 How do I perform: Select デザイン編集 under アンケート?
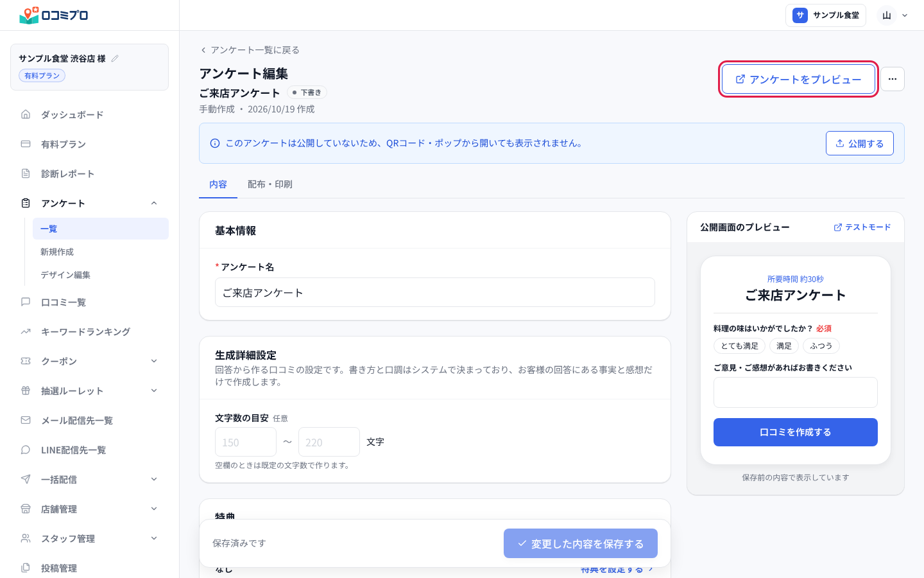pyautogui.click(x=101, y=275)
